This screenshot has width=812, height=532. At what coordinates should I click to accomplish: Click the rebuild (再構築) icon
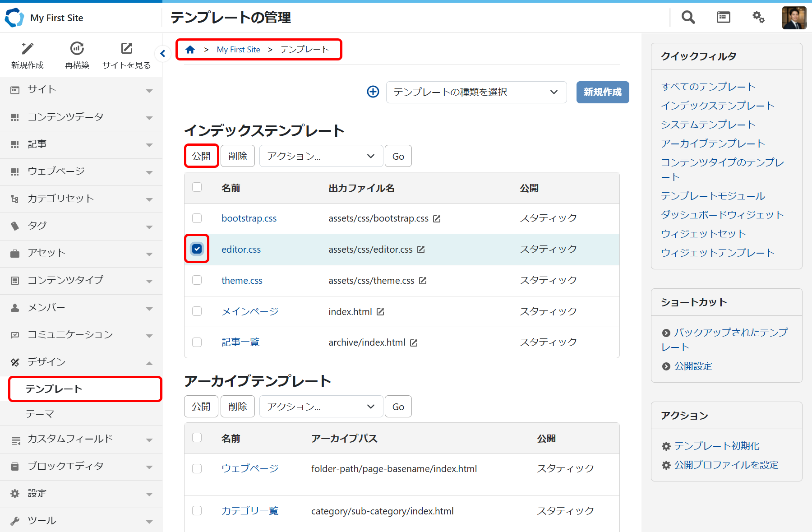point(77,49)
